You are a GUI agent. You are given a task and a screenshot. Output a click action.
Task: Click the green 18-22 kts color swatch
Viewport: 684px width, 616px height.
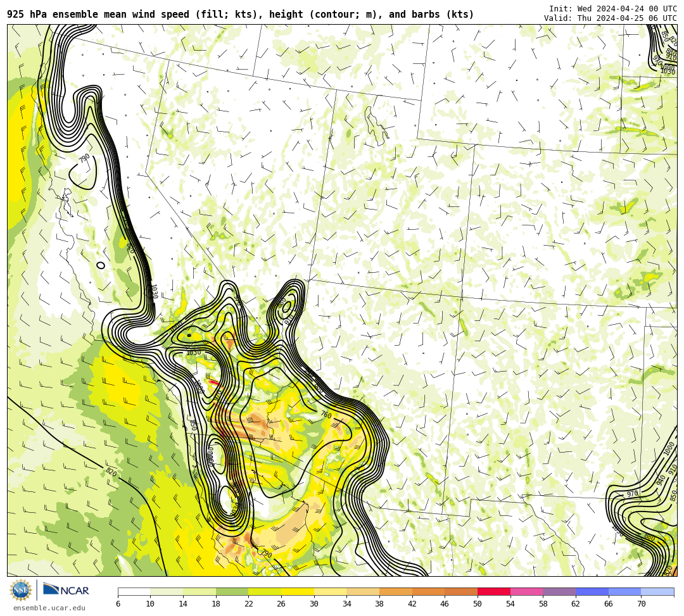point(232,591)
